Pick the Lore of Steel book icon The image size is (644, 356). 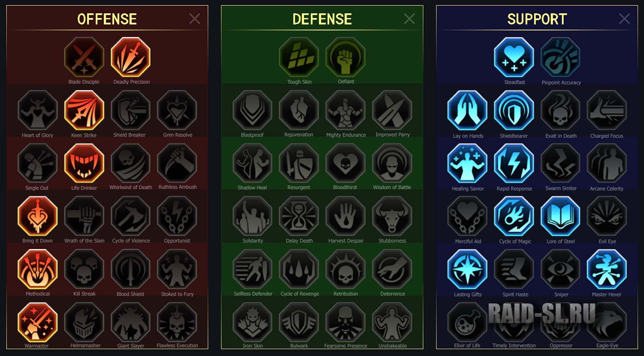(560, 216)
